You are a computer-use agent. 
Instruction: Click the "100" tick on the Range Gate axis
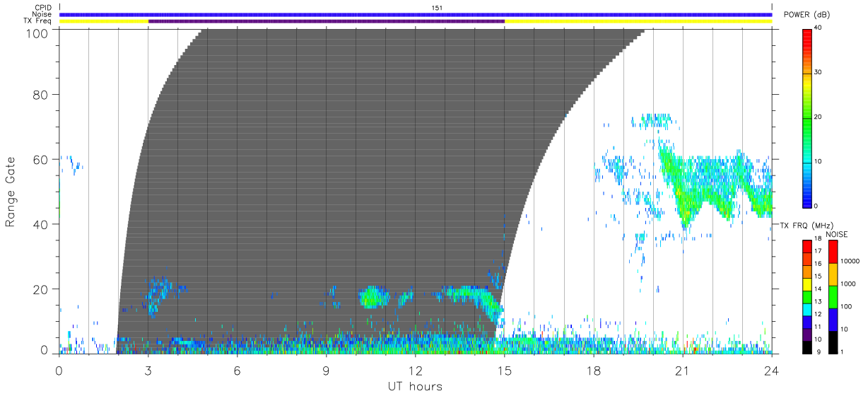coord(38,33)
